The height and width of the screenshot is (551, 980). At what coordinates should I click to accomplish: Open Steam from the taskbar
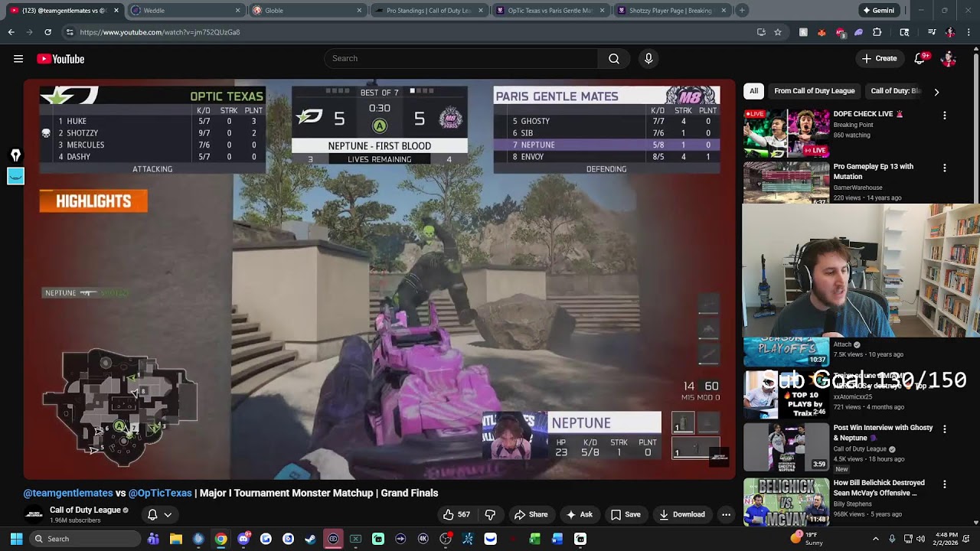pyautogui.click(x=310, y=539)
